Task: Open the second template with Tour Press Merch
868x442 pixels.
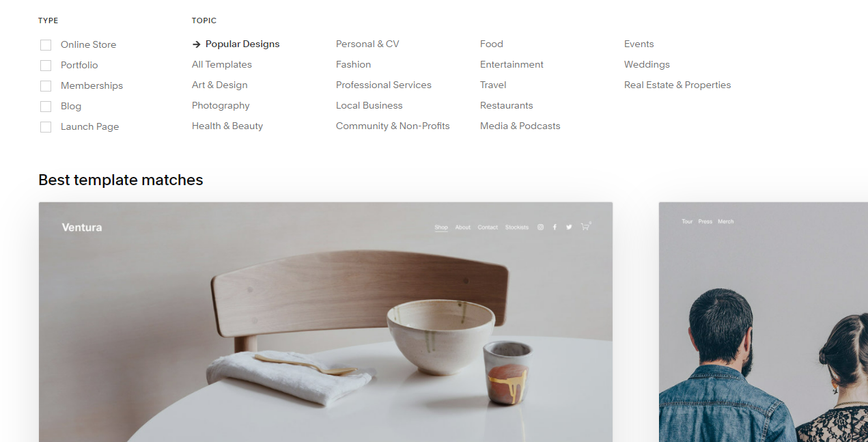Action: [x=764, y=322]
